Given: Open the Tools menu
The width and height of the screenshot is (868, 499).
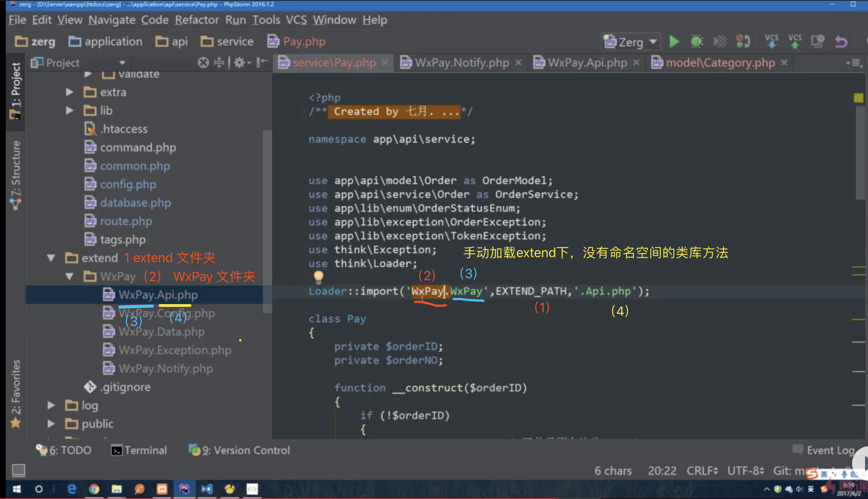Looking at the screenshot, I should (266, 20).
